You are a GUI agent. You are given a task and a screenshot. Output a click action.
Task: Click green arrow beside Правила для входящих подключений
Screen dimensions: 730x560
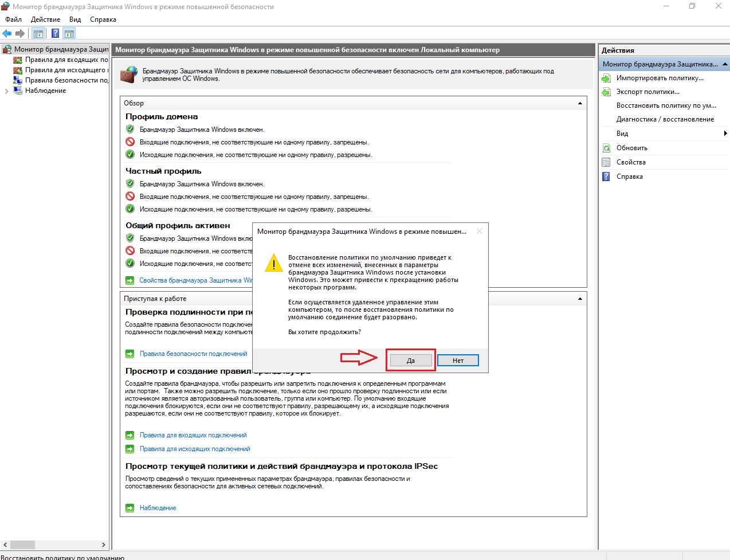click(129, 435)
